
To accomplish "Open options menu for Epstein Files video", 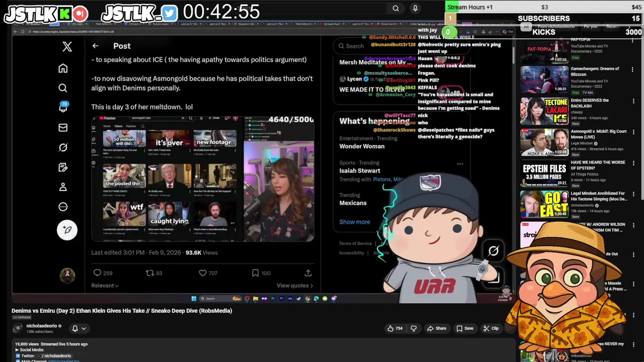I will point(633,163).
